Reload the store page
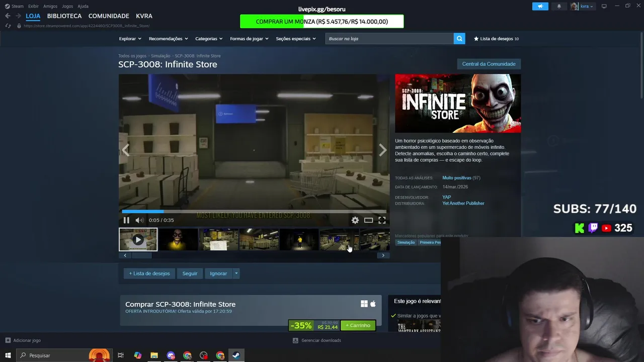Screen dimensions: 644x362 click(8, 26)
